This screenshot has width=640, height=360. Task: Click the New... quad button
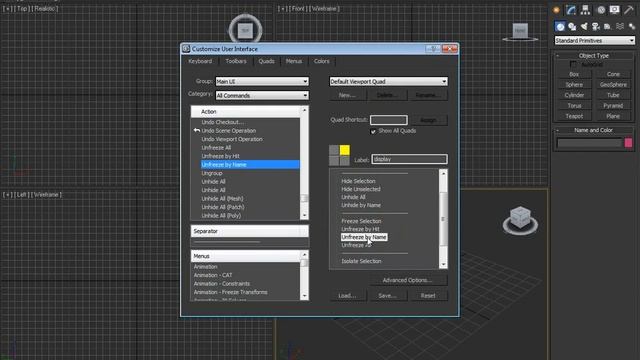pyautogui.click(x=347, y=95)
